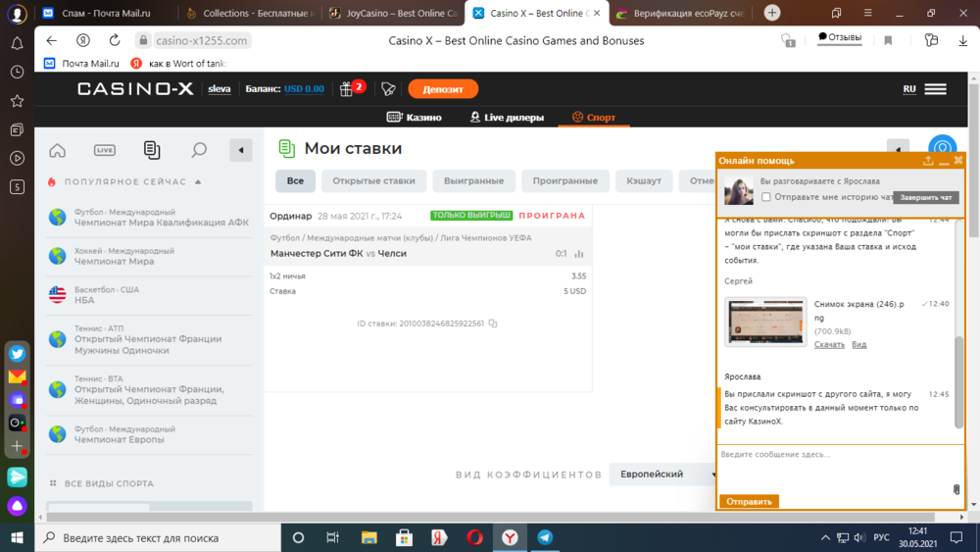The height and width of the screenshot is (552, 980).
Task: Minimize the Онлайн помощь chat panel
Action: 944,162
